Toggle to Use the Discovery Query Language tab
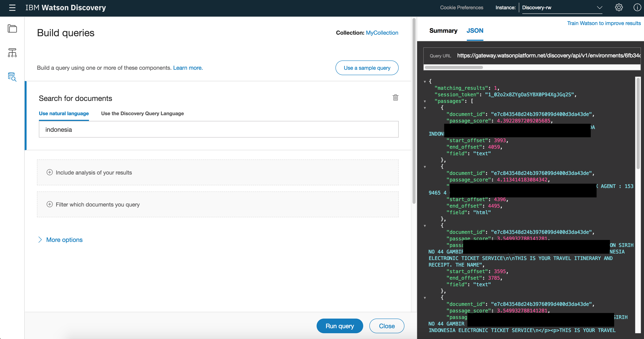This screenshot has width=644, height=339. pyautogui.click(x=142, y=113)
